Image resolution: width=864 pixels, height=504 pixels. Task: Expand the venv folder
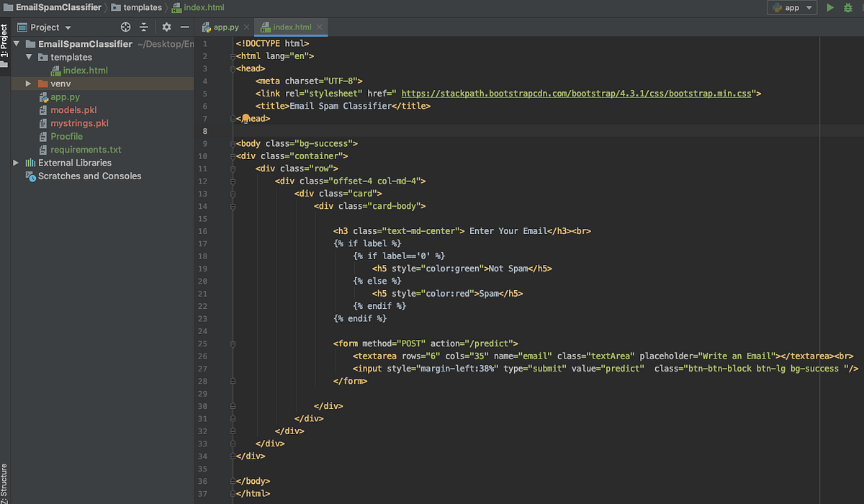[x=27, y=83]
